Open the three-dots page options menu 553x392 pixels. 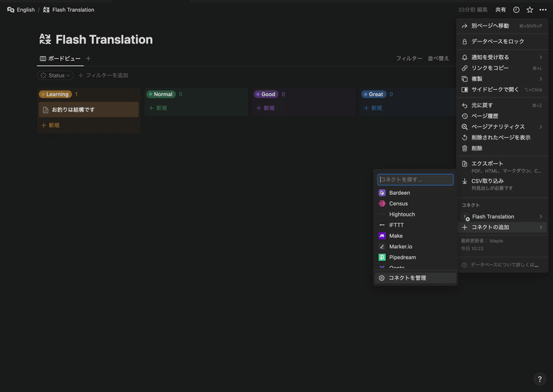point(543,10)
